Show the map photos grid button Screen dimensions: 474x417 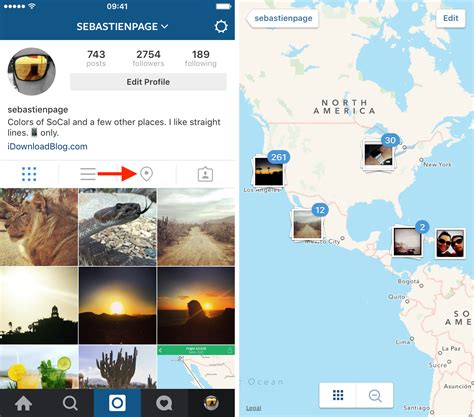tap(338, 396)
